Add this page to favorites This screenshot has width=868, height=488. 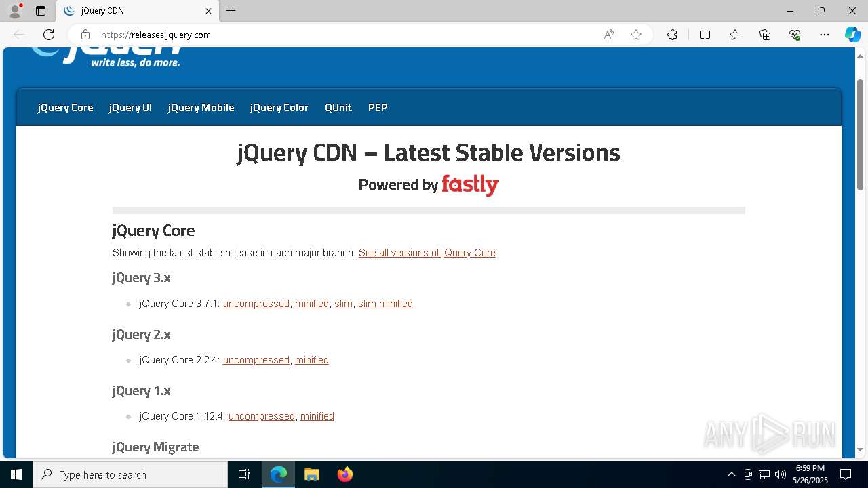pyautogui.click(x=636, y=35)
